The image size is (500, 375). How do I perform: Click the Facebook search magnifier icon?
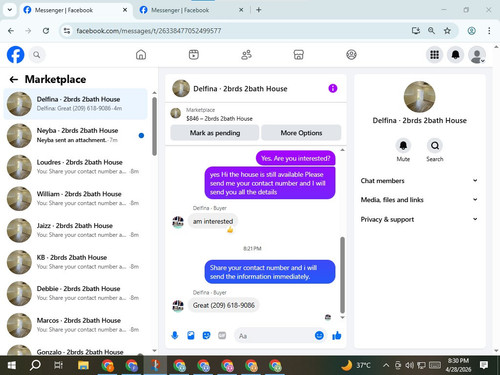pos(37,55)
